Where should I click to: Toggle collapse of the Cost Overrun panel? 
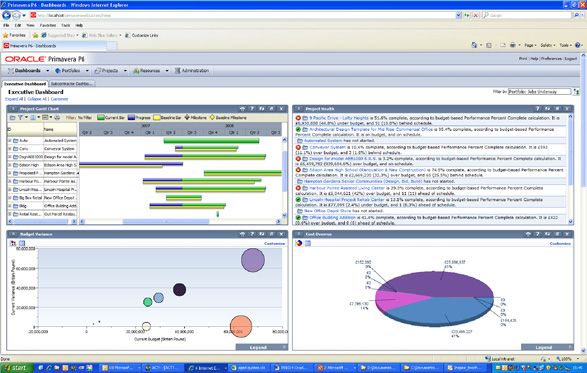[x=299, y=234]
